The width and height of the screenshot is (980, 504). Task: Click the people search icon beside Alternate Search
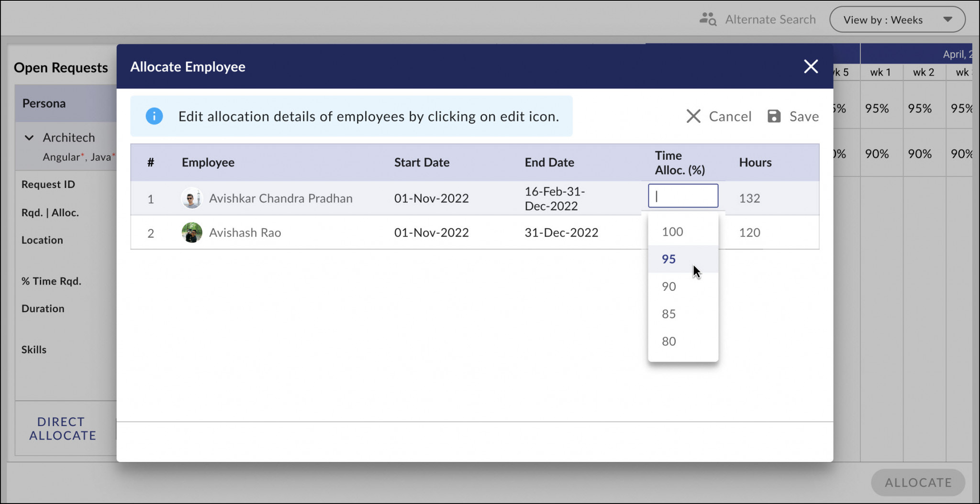coord(708,18)
